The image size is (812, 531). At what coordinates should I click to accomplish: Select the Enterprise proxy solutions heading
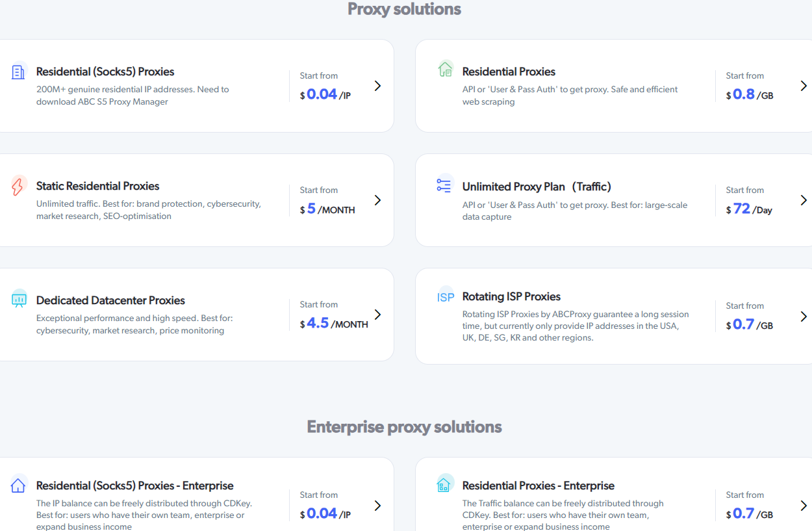pyautogui.click(x=404, y=426)
